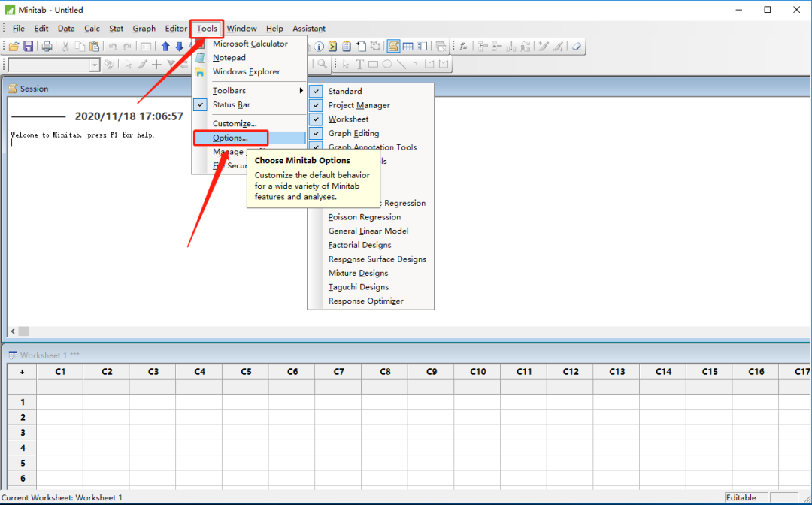Click the Save Project floppy disk icon
Viewport: 812px width, 505px height.
29,47
